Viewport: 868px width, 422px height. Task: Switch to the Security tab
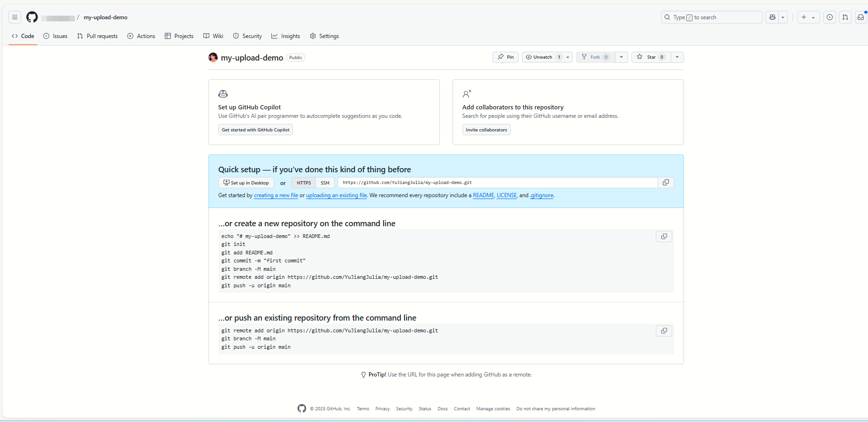tap(247, 36)
